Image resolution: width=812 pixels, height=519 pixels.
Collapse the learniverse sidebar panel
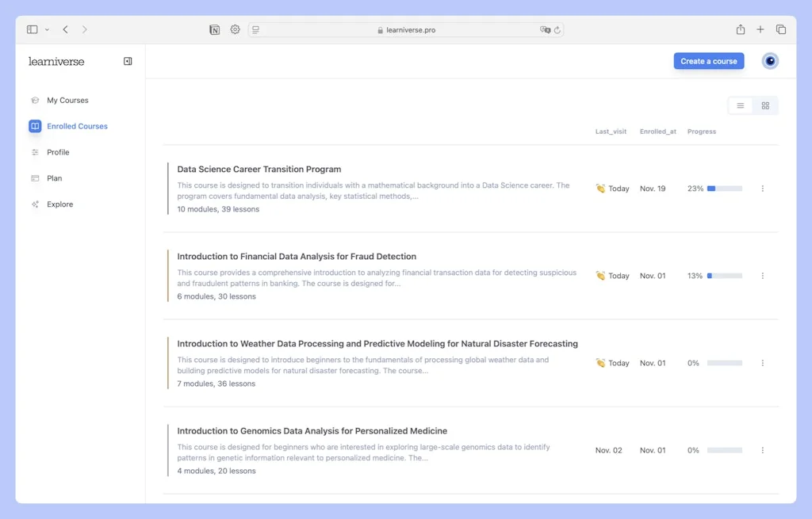click(x=128, y=61)
